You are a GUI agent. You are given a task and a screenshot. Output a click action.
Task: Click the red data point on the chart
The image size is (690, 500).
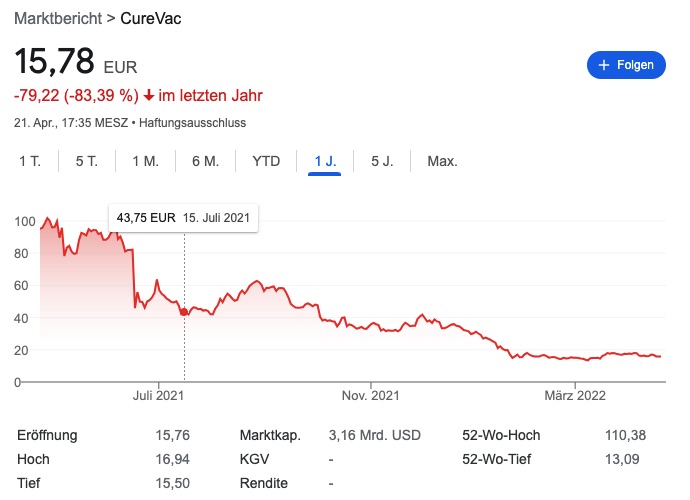(184, 313)
